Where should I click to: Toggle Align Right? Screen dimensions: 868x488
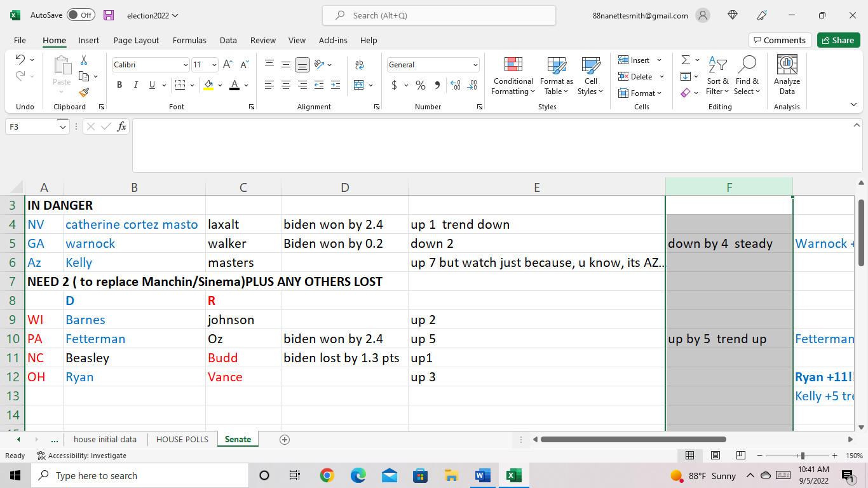tap(302, 85)
